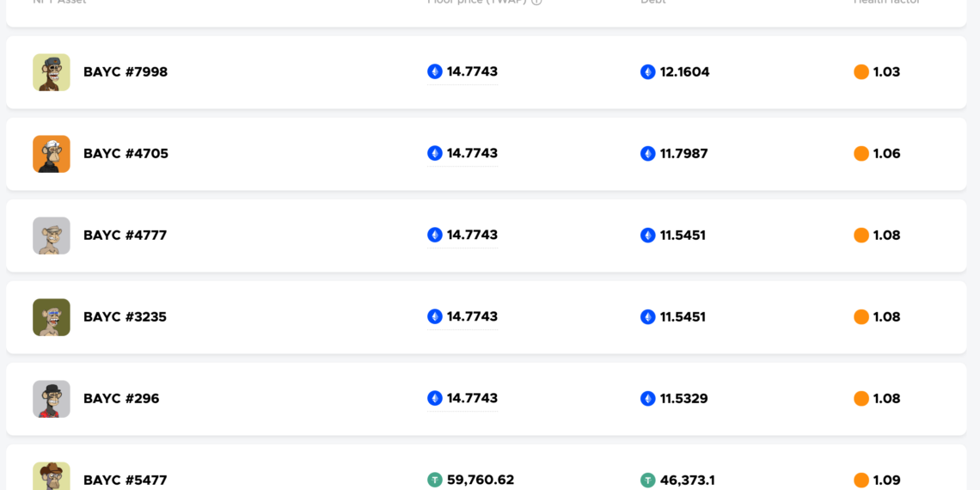Open the BAYC #7998 asset name link

point(126,72)
